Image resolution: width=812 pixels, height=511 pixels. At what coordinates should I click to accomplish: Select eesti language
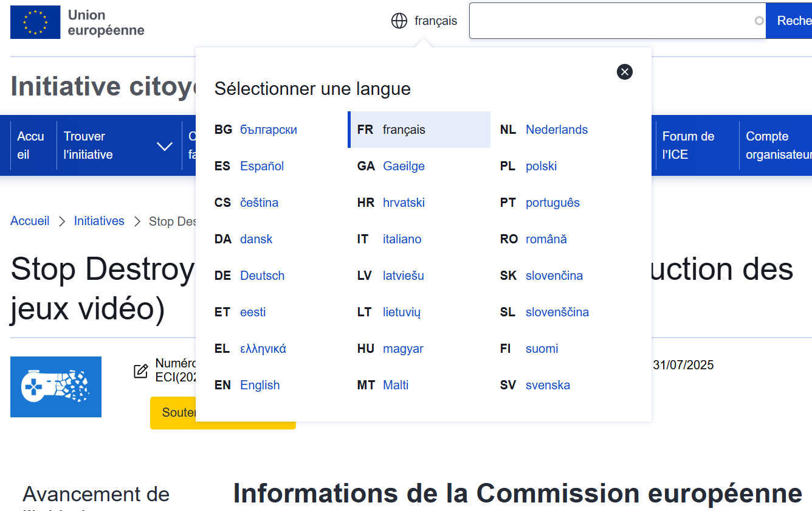click(253, 312)
